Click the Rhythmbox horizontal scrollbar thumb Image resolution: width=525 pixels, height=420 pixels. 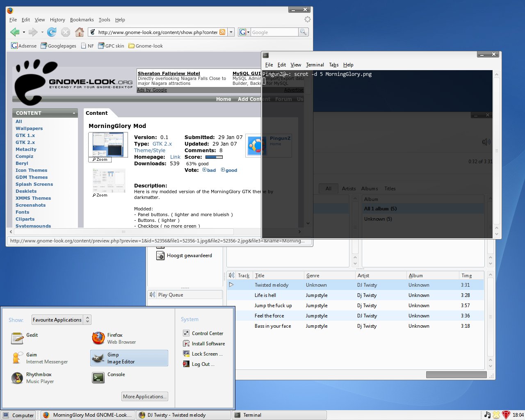click(456, 374)
